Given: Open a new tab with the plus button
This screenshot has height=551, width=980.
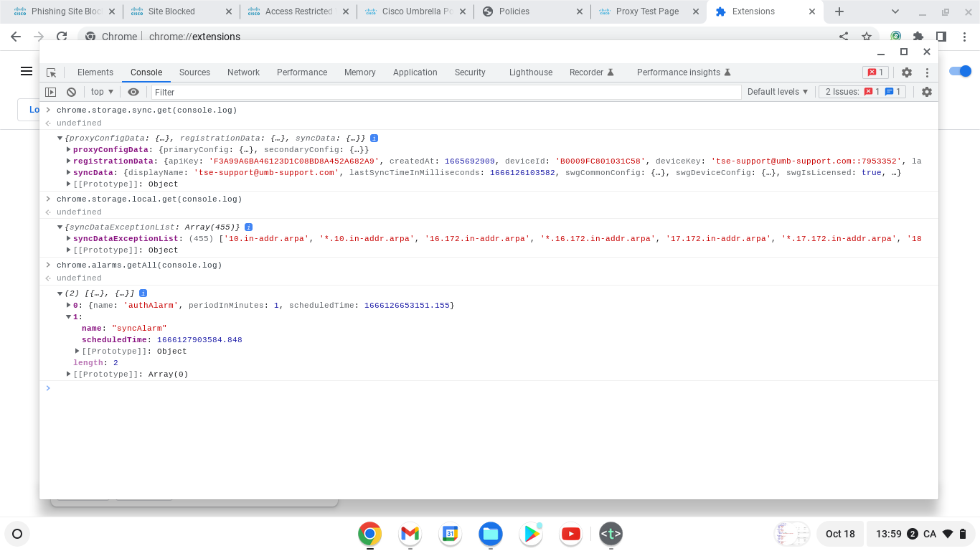Looking at the screenshot, I should (839, 11).
